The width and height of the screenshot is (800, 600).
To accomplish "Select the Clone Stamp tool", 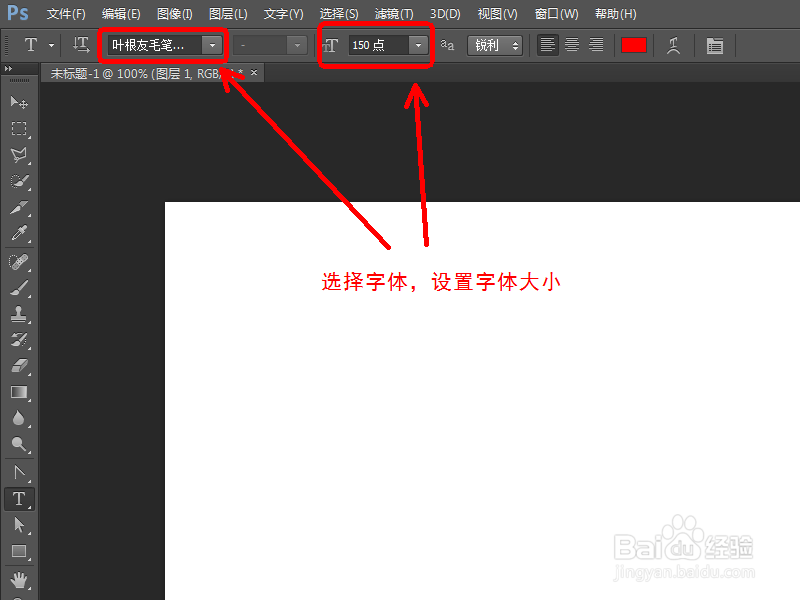I will click(19, 314).
